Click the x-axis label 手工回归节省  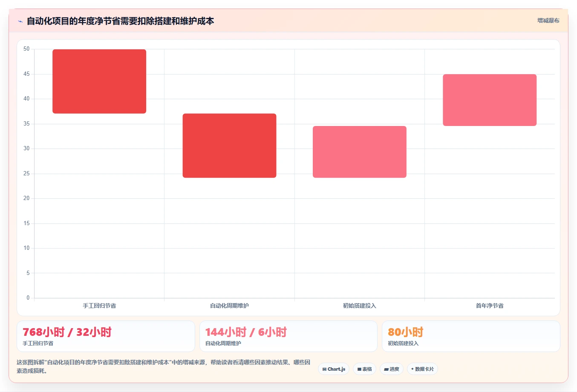(x=99, y=306)
